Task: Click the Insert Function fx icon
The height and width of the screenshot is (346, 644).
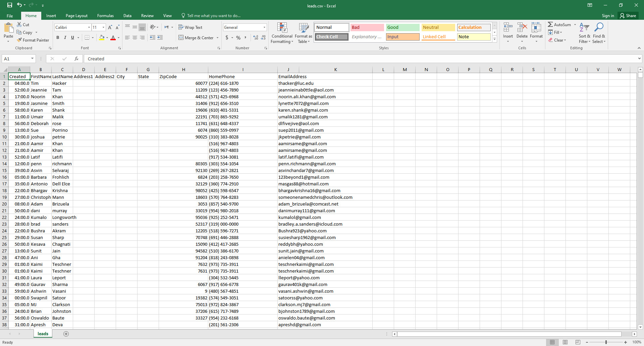Action: [x=76, y=59]
